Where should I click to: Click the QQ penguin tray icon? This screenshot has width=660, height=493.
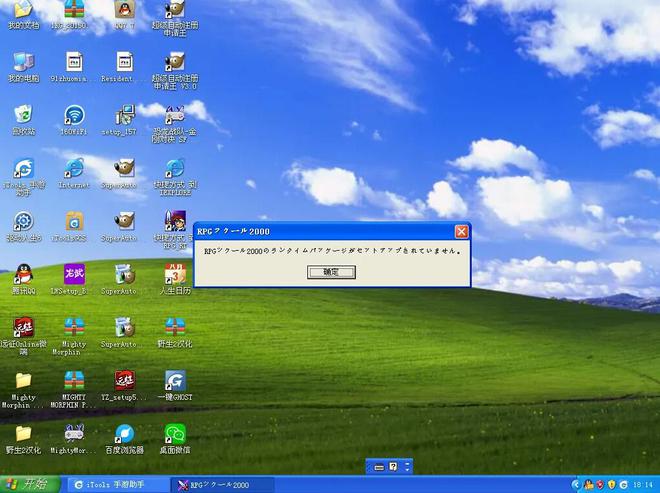[x=588, y=485]
